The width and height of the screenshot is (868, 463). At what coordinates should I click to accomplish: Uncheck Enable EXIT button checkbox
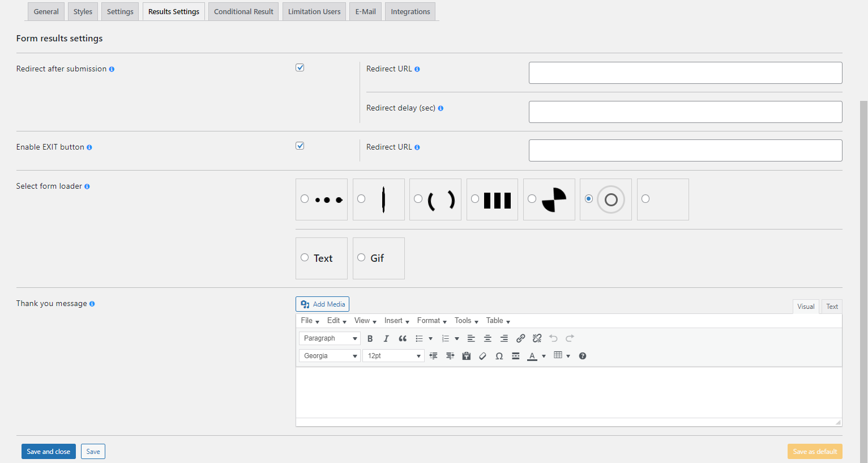pyautogui.click(x=300, y=146)
